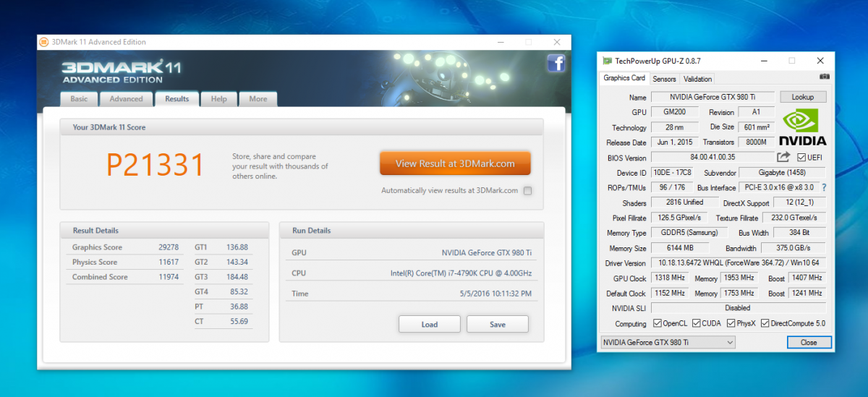Select the Graphics Card tab in GPU-Z
This screenshot has height=397, width=868.
624,78
